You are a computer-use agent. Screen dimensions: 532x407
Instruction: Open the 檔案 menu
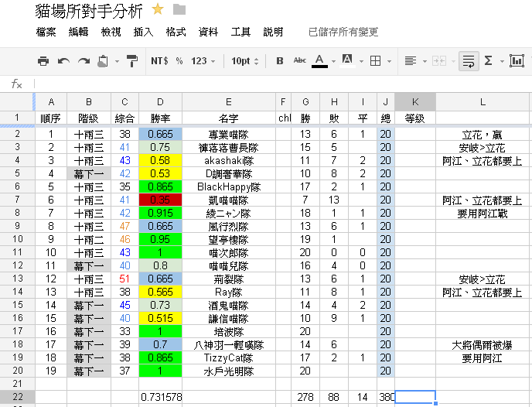point(46,32)
